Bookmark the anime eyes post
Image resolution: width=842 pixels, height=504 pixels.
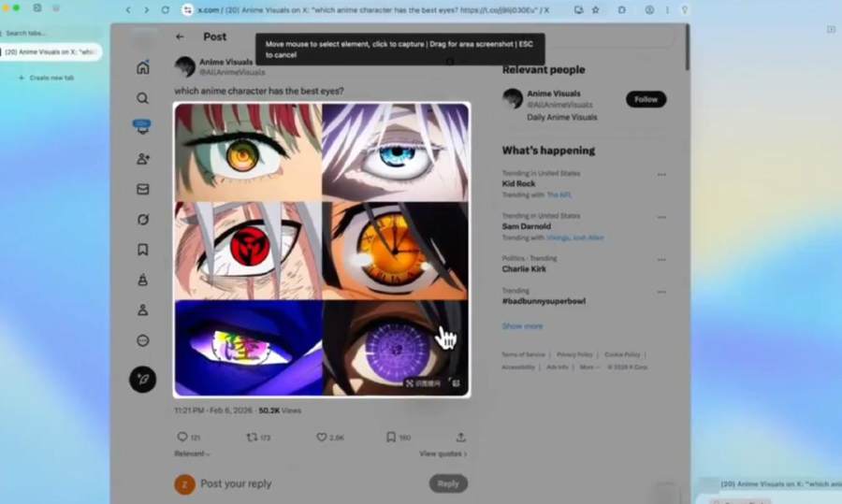coord(391,437)
